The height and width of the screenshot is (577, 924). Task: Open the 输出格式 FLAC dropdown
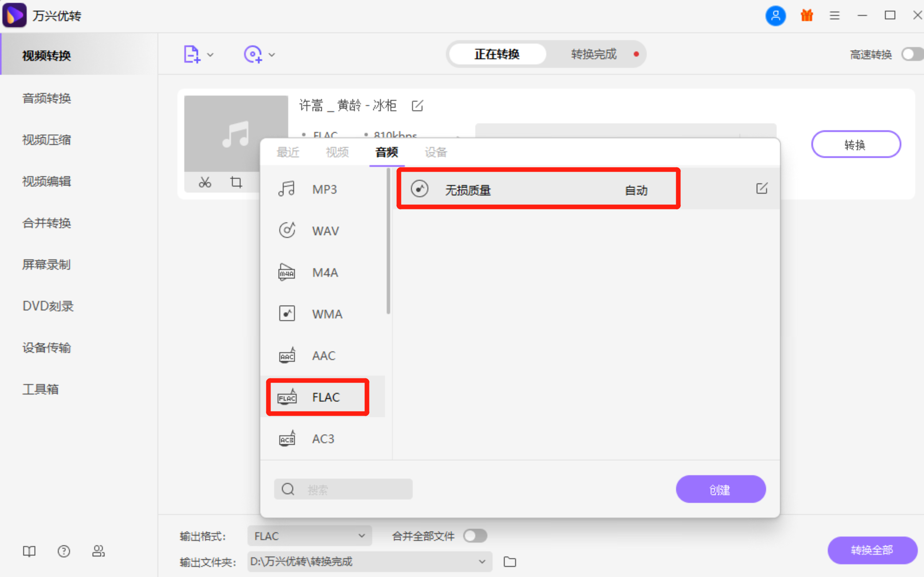point(309,535)
